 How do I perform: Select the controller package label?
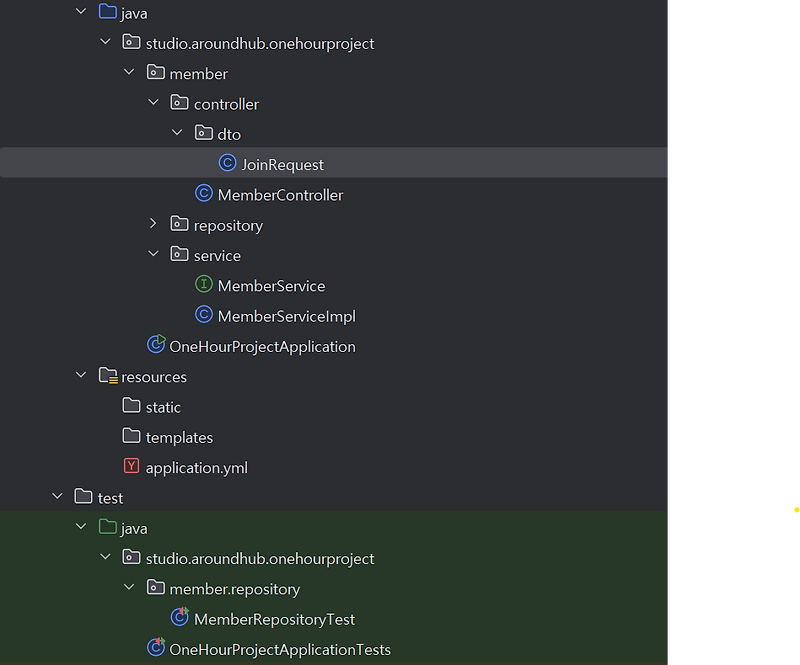(226, 104)
